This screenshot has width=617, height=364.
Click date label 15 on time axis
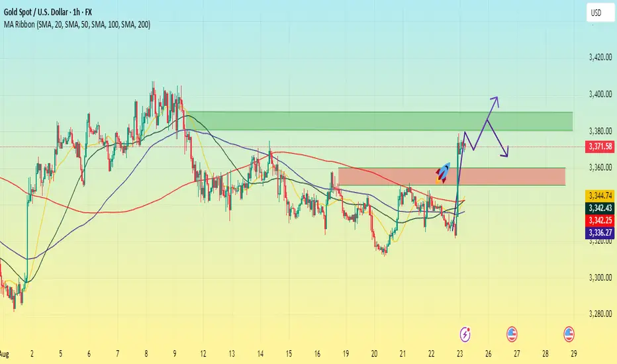pyautogui.click(x=289, y=354)
